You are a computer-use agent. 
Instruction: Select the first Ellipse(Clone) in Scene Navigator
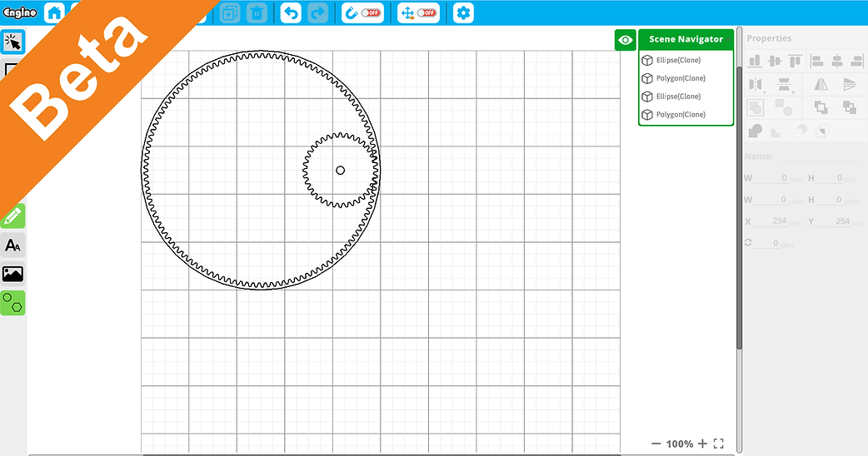pyautogui.click(x=678, y=60)
